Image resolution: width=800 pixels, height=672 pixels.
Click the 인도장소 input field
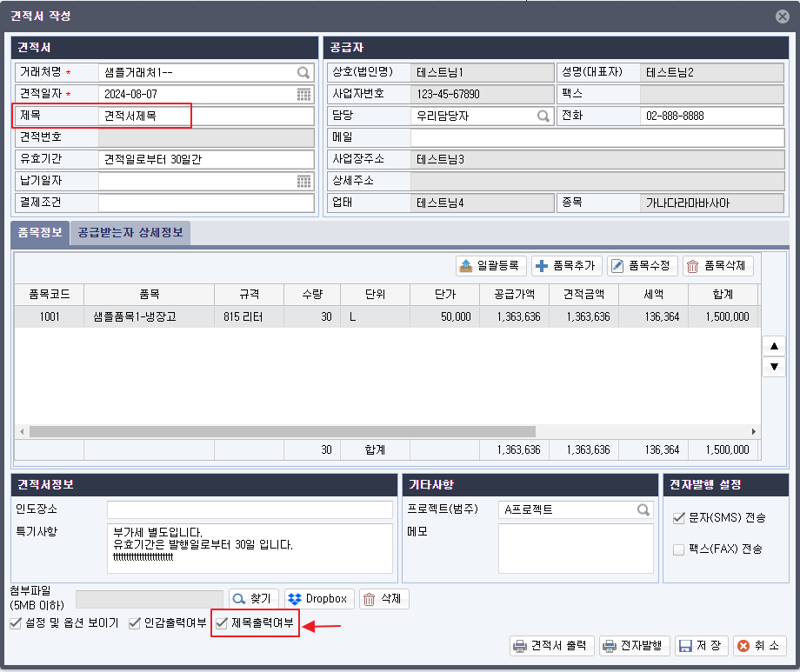click(x=250, y=509)
